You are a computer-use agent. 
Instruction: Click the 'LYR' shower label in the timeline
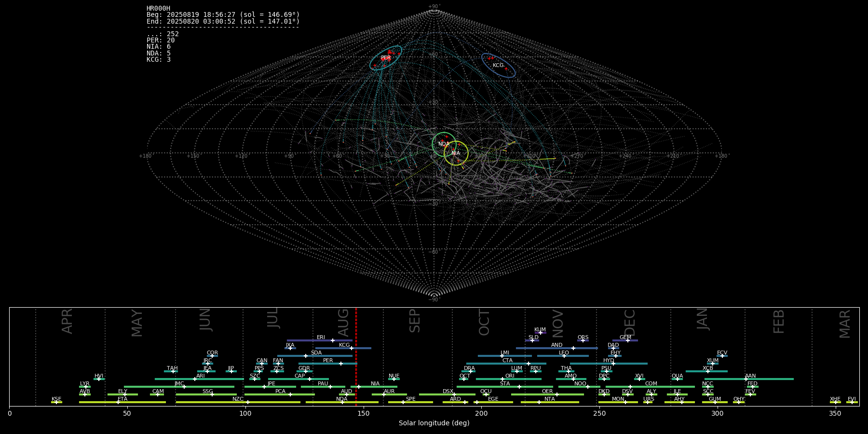pyautogui.click(x=85, y=384)
